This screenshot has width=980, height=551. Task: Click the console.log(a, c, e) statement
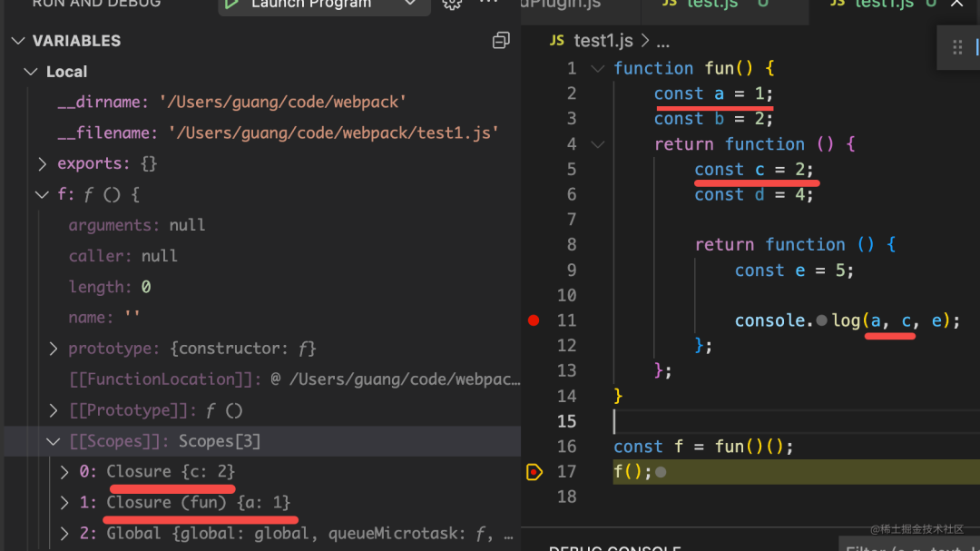[x=847, y=320]
